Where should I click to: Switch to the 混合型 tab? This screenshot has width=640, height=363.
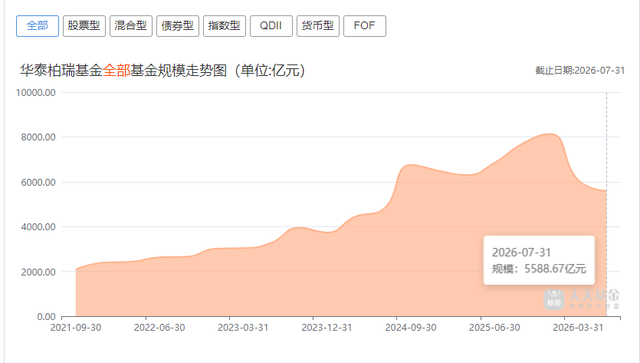point(131,26)
